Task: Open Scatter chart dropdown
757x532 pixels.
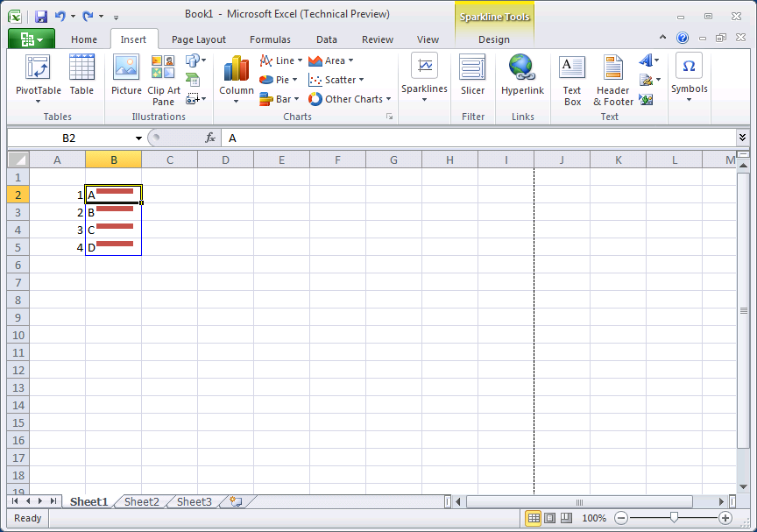Action: point(336,80)
